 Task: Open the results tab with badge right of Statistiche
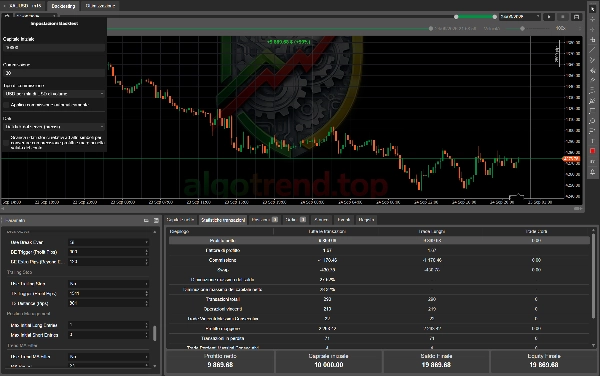pyautogui.click(x=264, y=220)
